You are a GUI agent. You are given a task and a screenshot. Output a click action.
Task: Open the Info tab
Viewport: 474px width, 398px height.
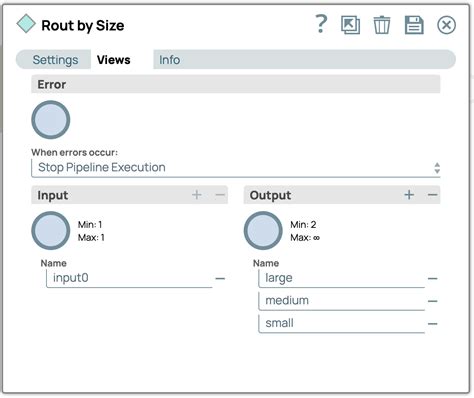(169, 60)
